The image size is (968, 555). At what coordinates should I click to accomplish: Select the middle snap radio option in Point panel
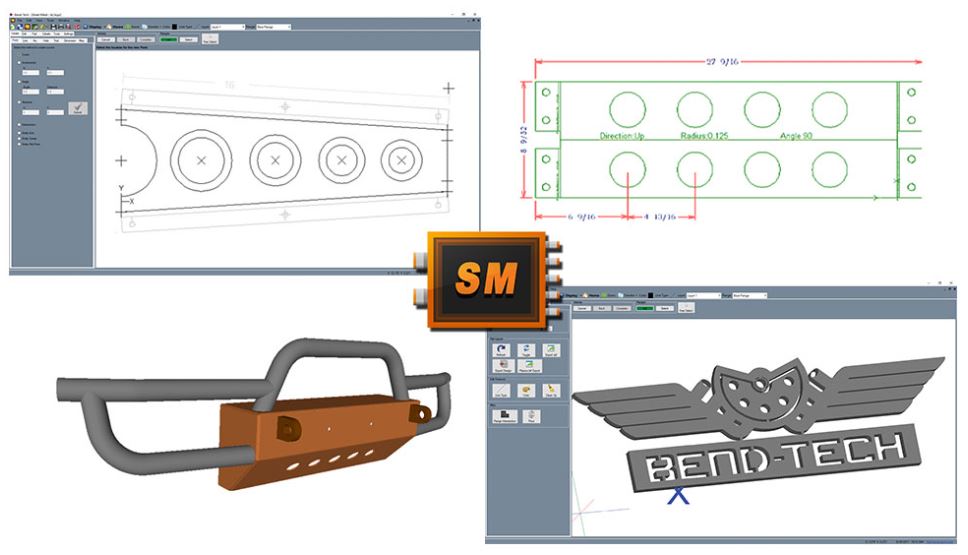tap(19, 138)
